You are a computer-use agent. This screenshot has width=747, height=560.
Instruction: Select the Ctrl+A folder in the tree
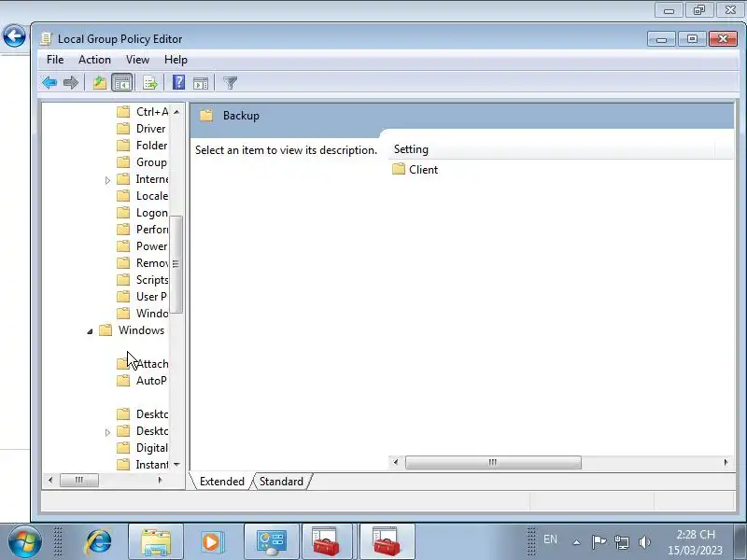click(143, 112)
